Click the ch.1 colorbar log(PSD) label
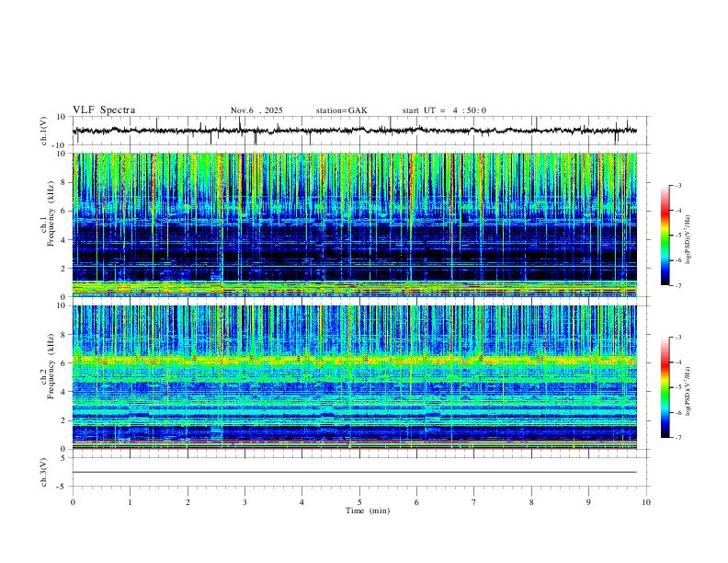This screenshot has width=728, height=563. [688, 240]
